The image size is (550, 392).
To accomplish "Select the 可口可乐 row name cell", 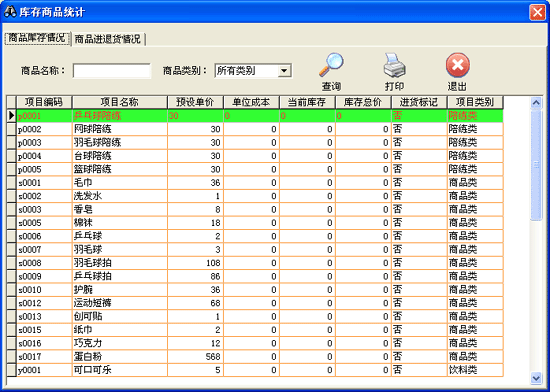I will click(120, 370).
